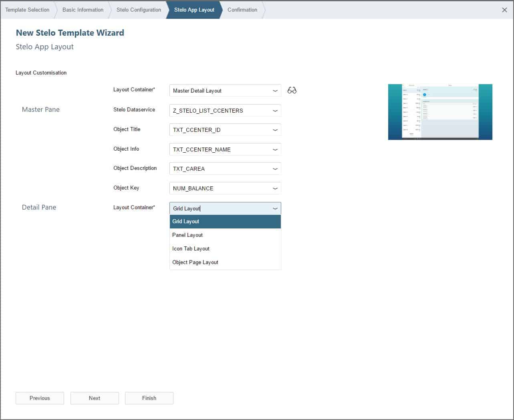The width and height of the screenshot is (514, 420).
Task: Collapse the Detail Pane layout dropdown arrow
Action: (275, 208)
